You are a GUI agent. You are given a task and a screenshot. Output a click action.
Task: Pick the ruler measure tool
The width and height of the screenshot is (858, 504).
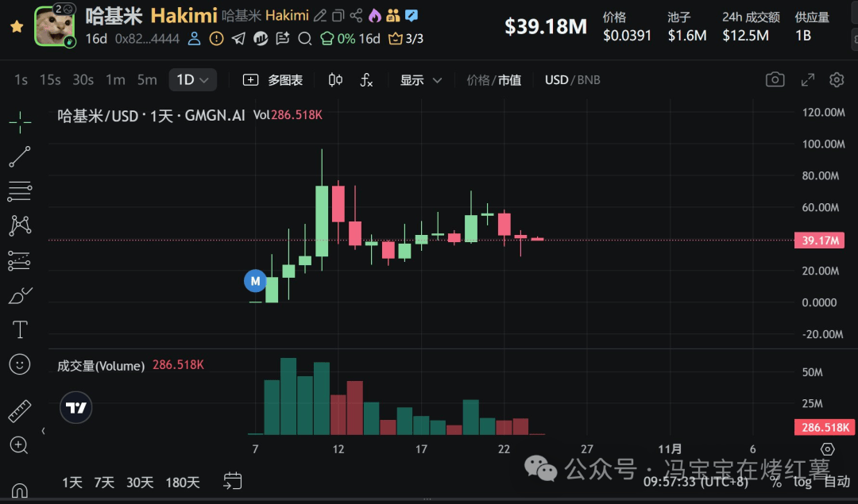click(x=20, y=411)
